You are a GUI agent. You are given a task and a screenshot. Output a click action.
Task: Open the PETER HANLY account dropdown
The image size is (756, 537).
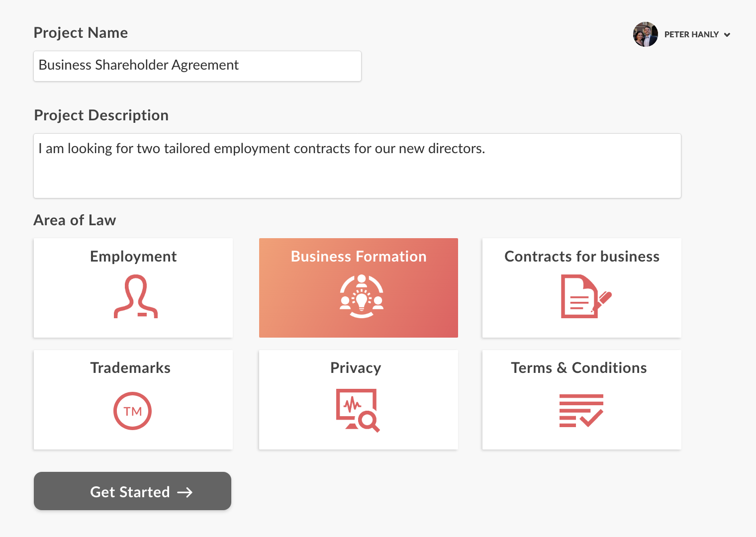coord(691,34)
